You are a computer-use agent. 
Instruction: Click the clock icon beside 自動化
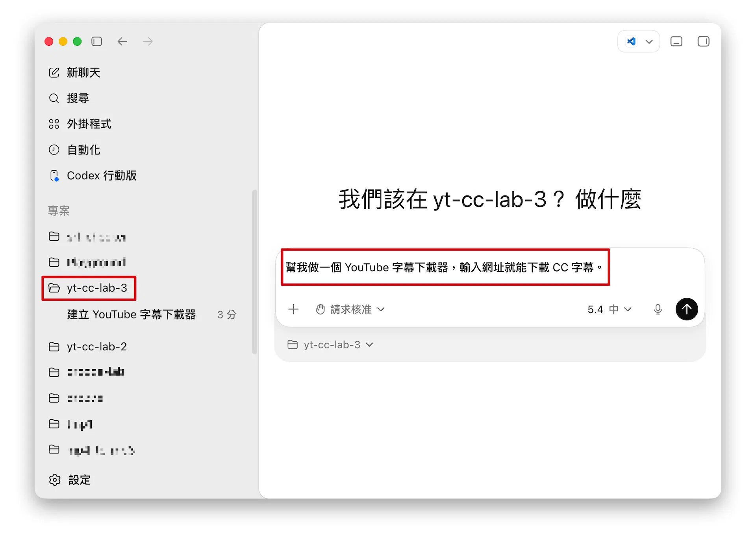click(54, 150)
